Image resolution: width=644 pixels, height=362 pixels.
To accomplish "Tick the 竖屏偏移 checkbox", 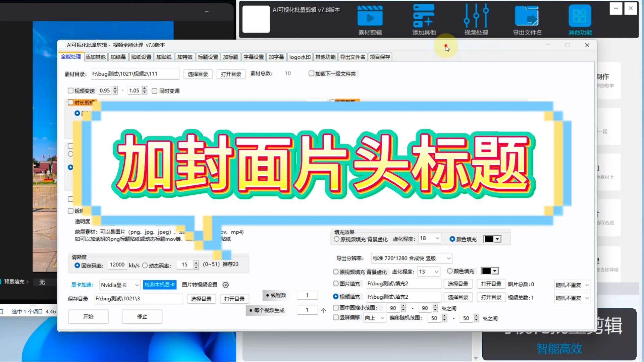I will 335,317.
